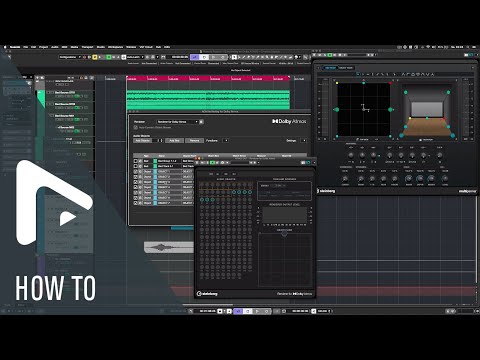Click the record button in the top toolbar transport
Screen dimensions: 480x360
tap(223, 57)
